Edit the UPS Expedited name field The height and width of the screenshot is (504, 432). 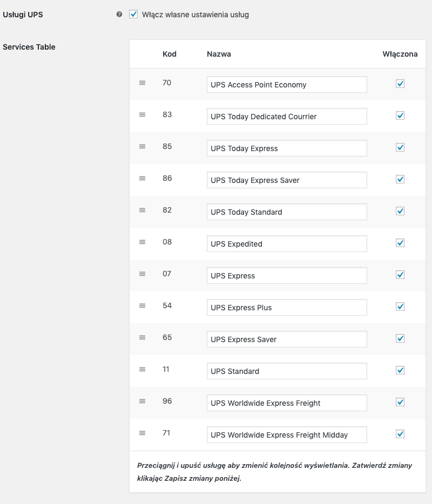[x=287, y=244]
